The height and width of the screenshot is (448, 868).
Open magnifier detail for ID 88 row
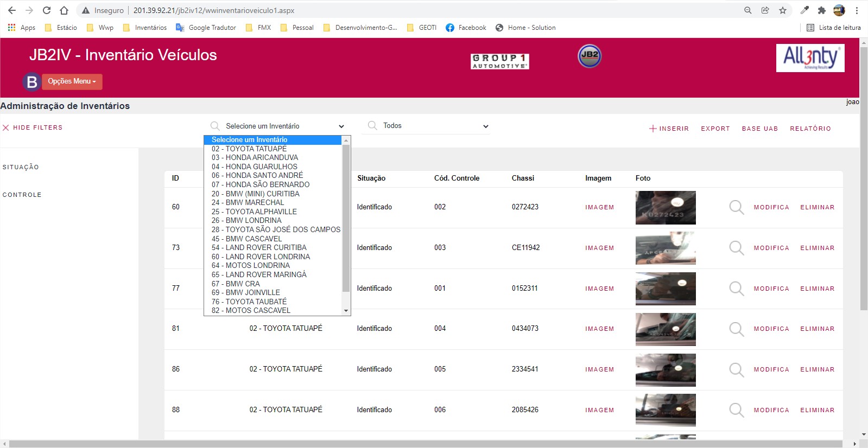pyautogui.click(x=737, y=410)
